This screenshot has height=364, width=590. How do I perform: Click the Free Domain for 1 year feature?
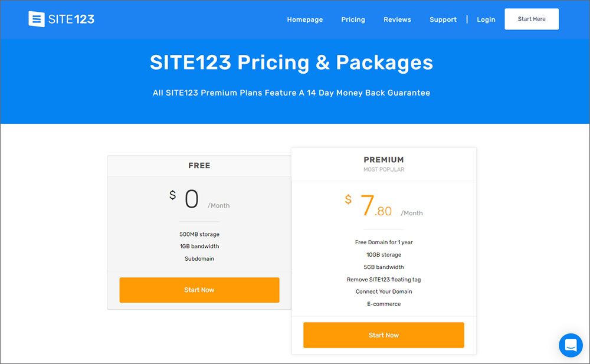point(383,242)
